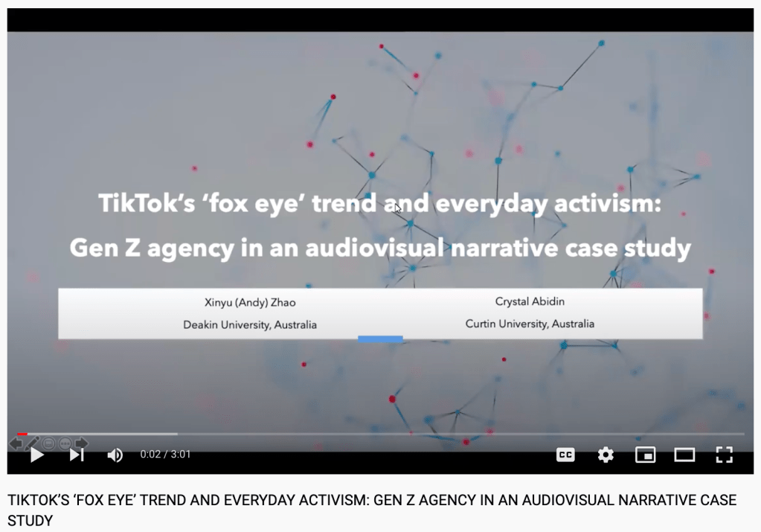Open the video settings gear menu
Viewport: 761px width, 532px height.
(x=606, y=455)
